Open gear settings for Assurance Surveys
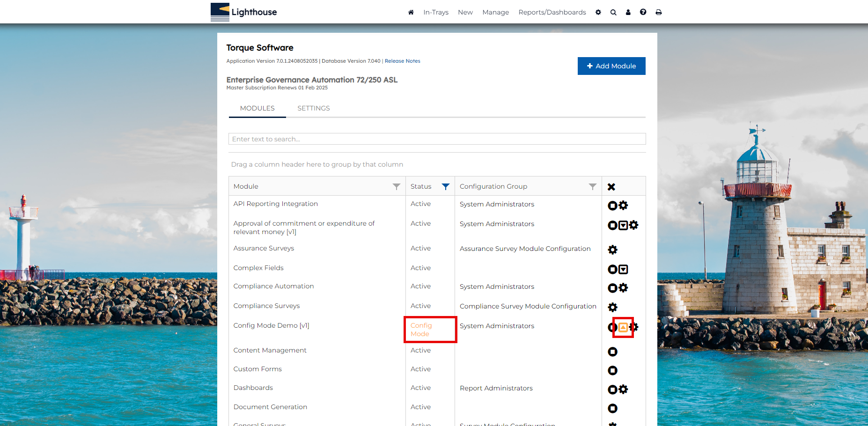The image size is (868, 426). (612, 250)
